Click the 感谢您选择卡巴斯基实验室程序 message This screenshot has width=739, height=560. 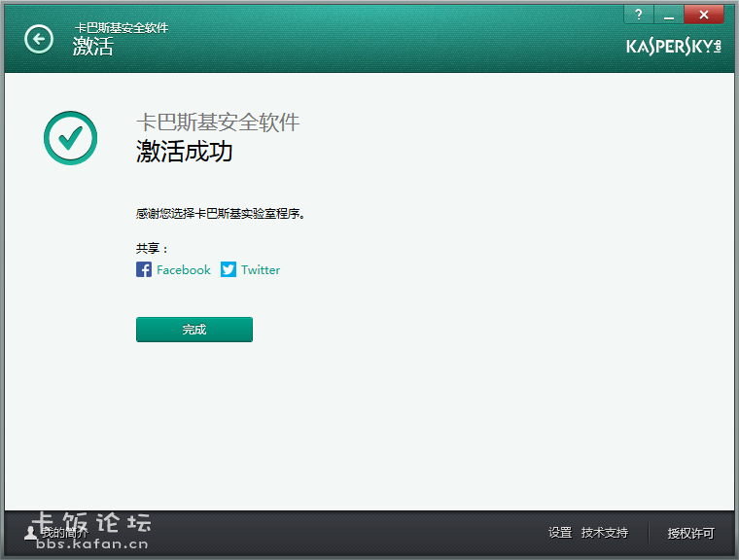coord(221,214)
